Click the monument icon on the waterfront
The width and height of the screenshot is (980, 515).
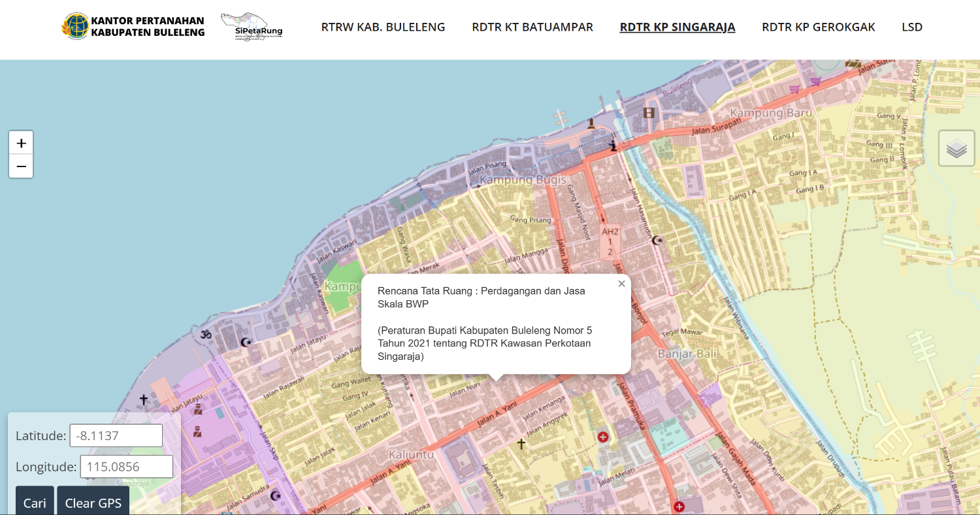pyautogui.click(x=591, y=123)
